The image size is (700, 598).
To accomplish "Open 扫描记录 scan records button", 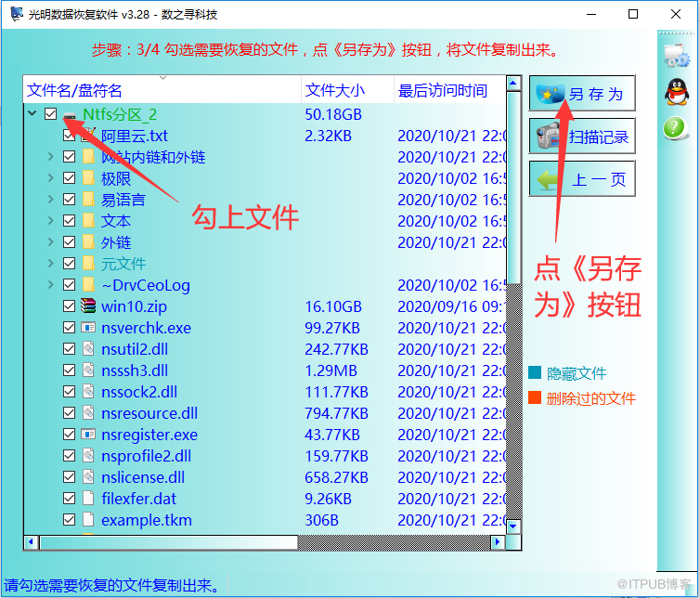I will 582,136.
